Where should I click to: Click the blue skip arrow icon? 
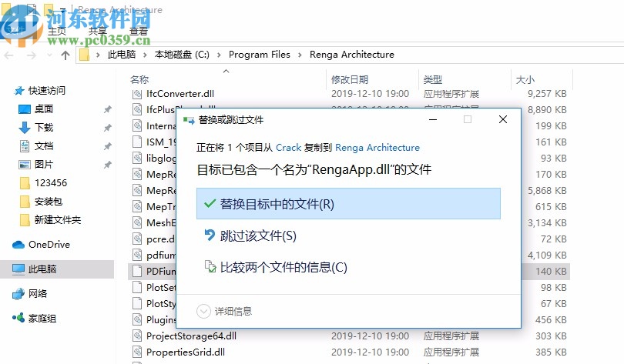click(x=210, y=235)
